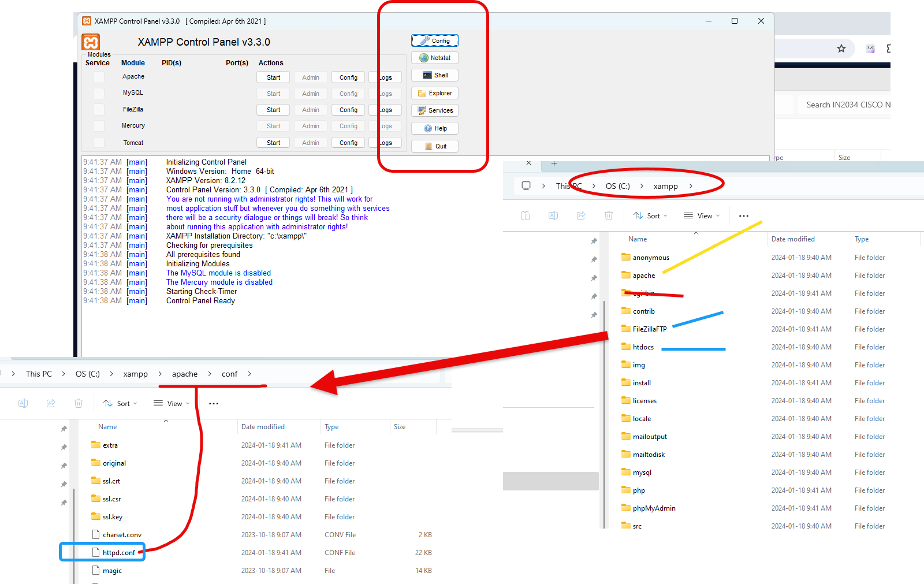The height and width of the screenshot is (584, 924).
Task: Open FileZilla module Config
Action: [348, 110]
